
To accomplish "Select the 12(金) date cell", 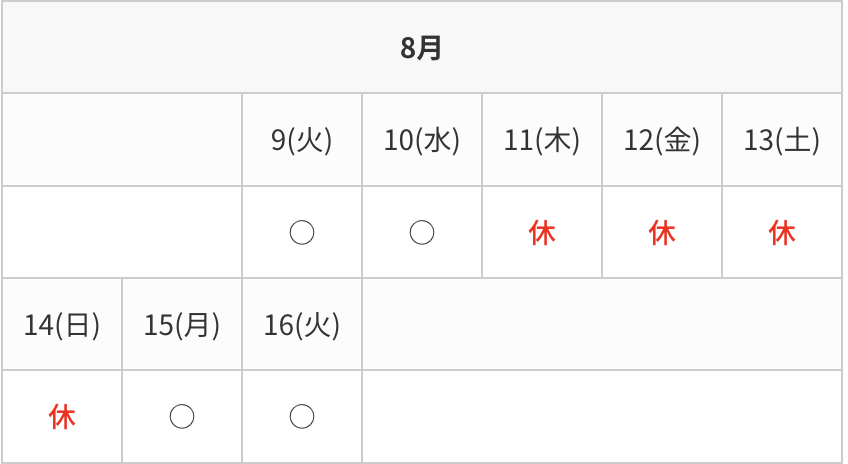I will (662, 140).
